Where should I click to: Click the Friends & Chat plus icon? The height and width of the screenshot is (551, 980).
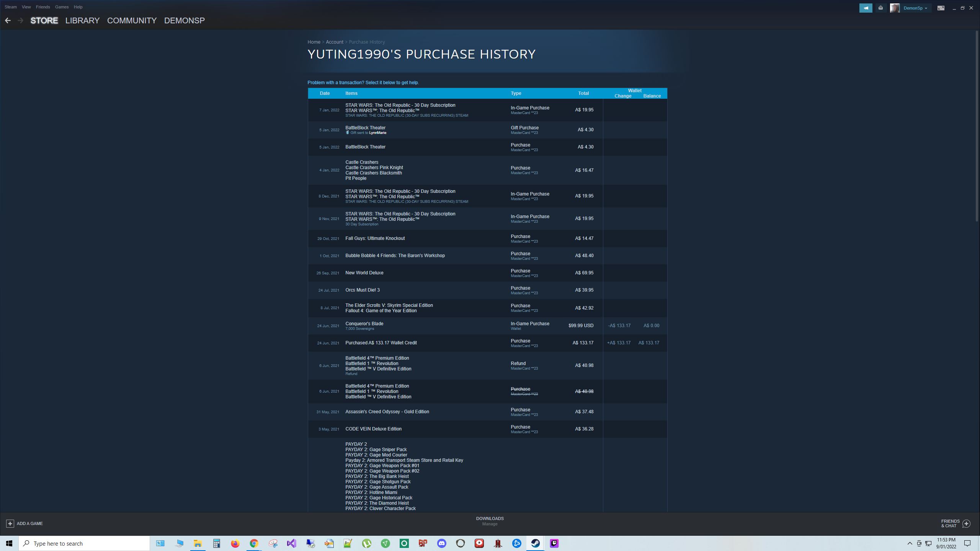(966, 523)
